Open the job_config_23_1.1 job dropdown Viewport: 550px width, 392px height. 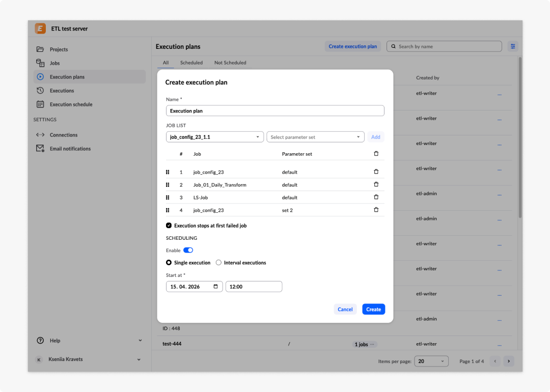(215, 137)
